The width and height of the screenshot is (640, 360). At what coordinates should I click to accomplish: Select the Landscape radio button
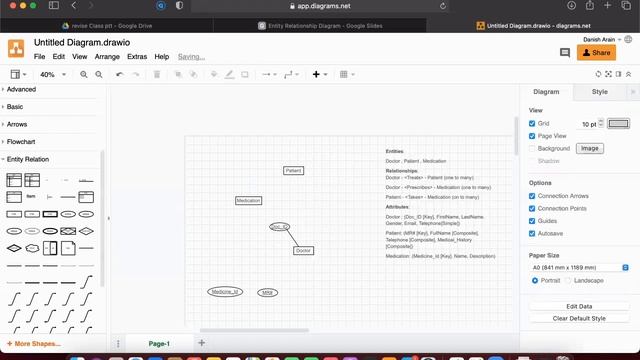tap(568, 280)
